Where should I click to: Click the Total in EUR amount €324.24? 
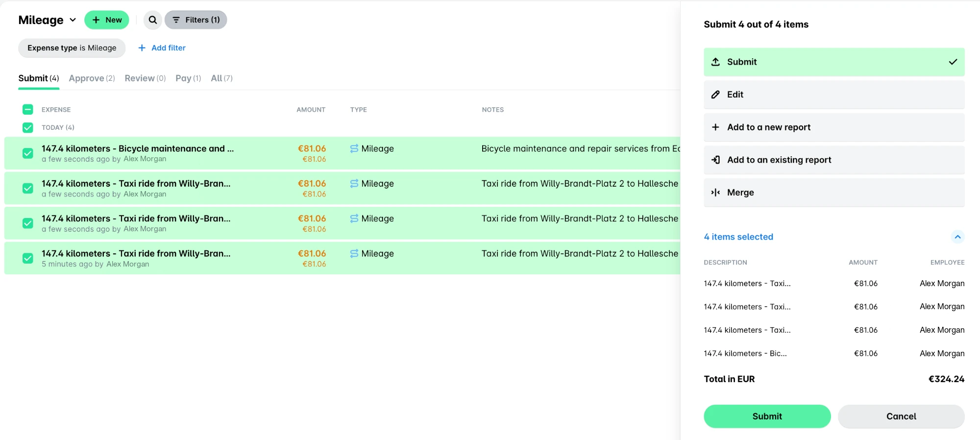point(946,379)
